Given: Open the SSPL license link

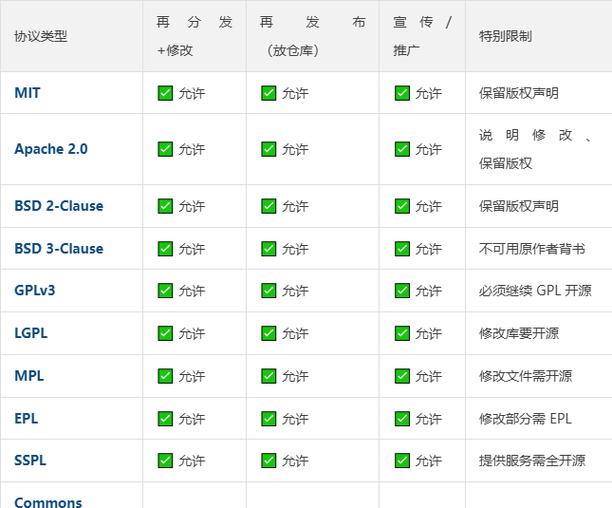Looking at the screenshot, I should (30, 460).
